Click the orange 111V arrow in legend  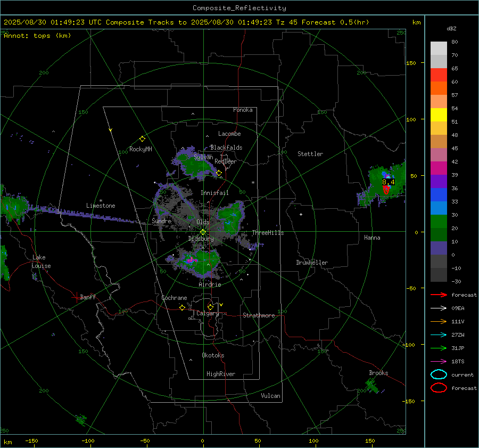tap(439, 321)
